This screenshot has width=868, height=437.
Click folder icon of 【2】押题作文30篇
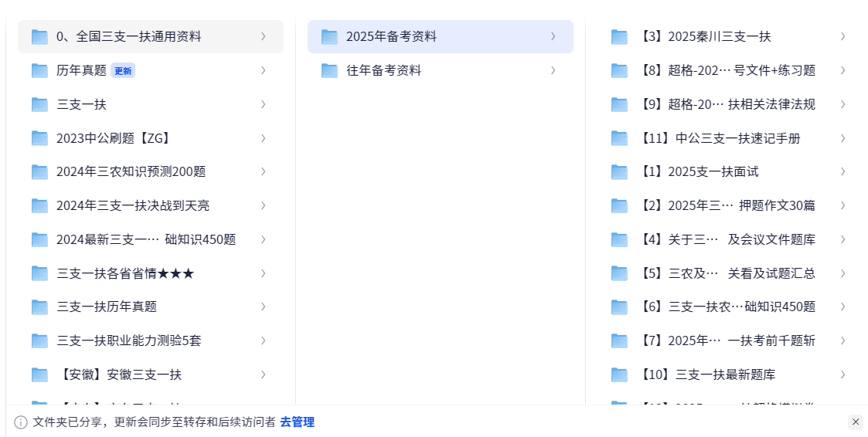(619, 205)
